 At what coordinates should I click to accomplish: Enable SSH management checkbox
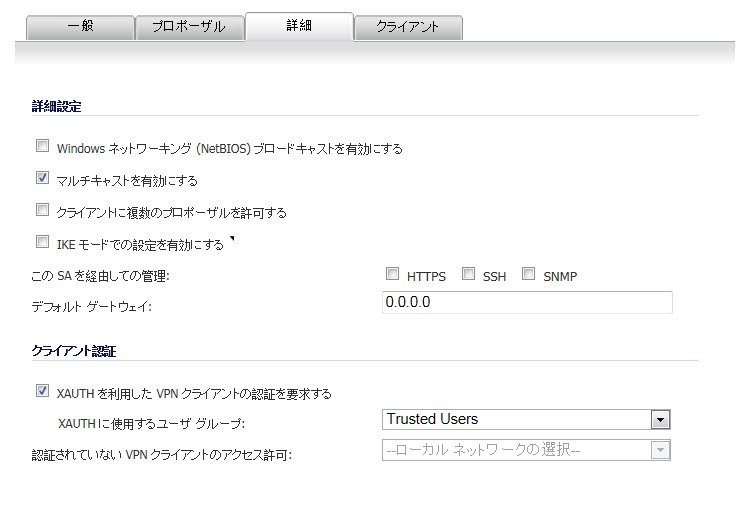click(x=468, y=274)
